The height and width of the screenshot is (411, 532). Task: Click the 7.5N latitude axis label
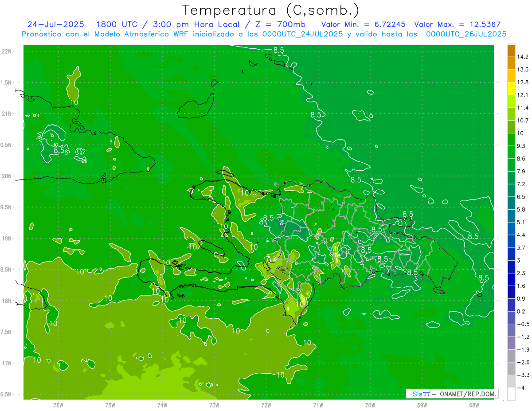7,332
